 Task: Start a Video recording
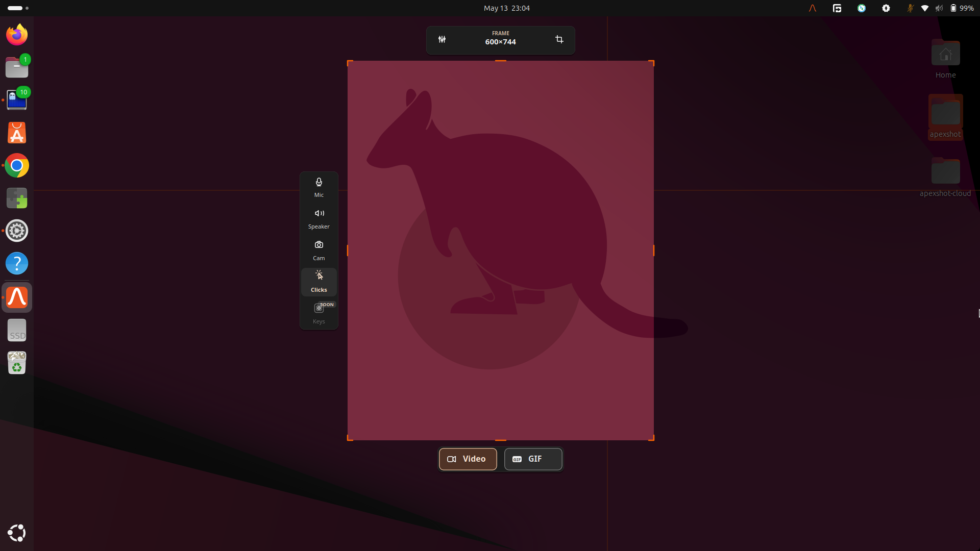coord(468,459)
